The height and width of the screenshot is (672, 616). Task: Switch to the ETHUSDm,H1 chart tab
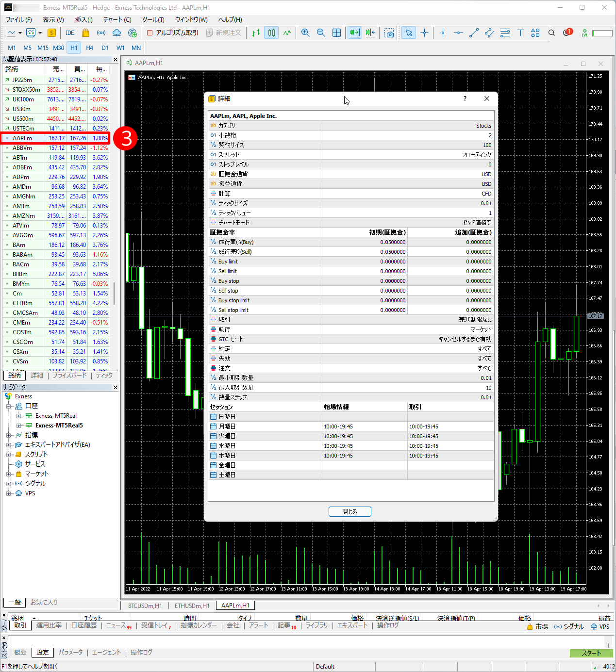[x=192, y=606]
